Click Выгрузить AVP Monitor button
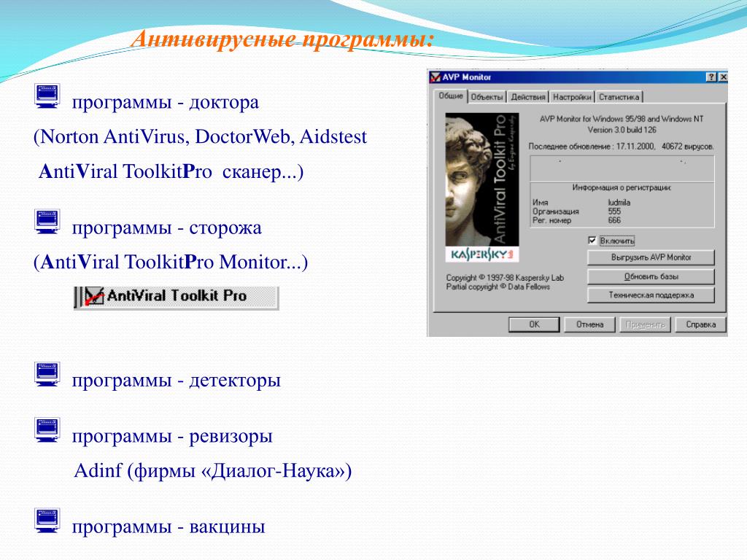Viewport: 747px width, 560px height. 651,257
